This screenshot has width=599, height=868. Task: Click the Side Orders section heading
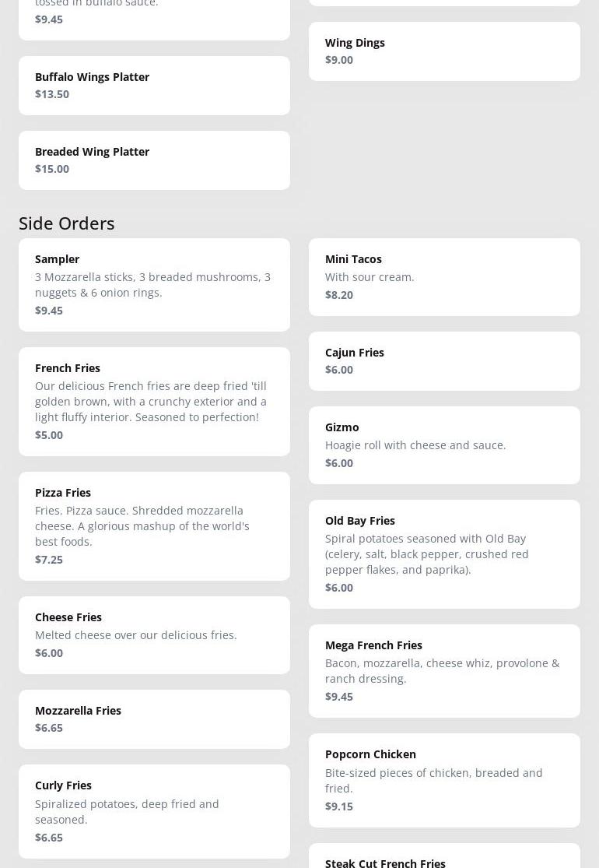tap(67, 223)
